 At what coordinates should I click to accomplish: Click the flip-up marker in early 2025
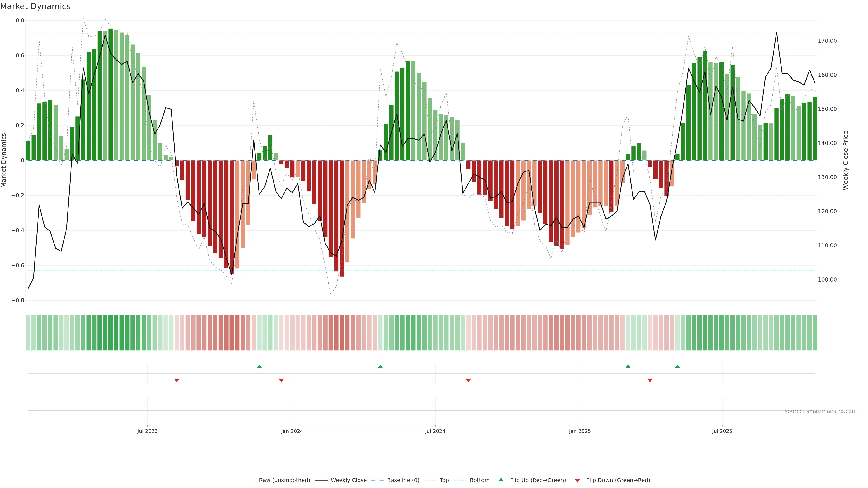628,366
